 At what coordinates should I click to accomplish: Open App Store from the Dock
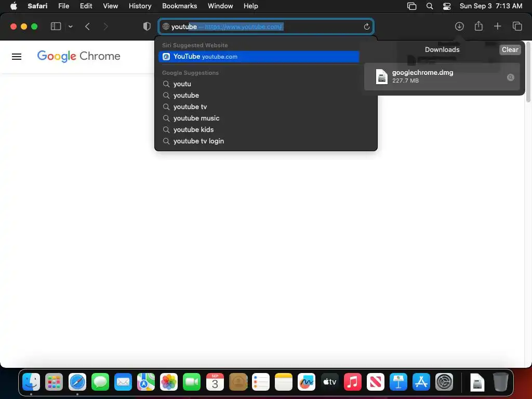coord(421,382)
